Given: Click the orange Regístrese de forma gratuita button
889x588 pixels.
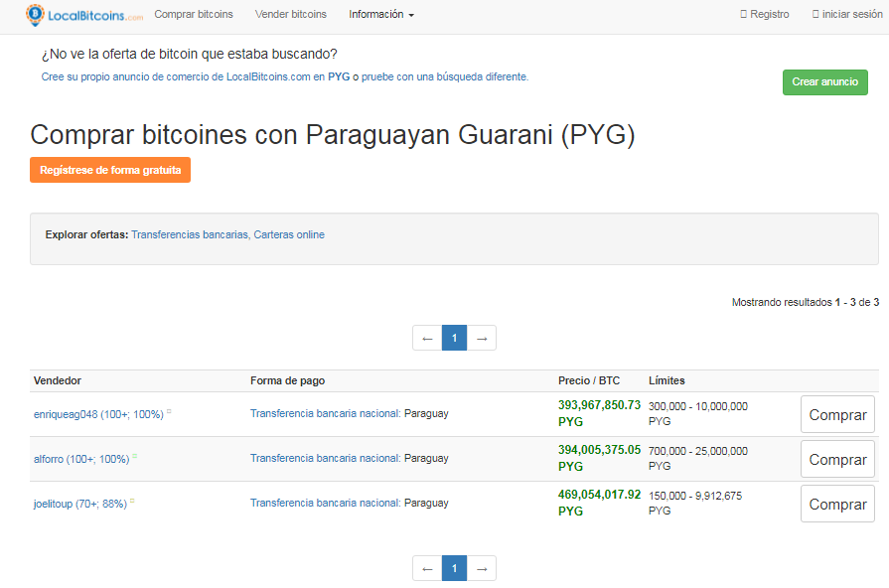Looking at the screenshot, I should (110, 170).
